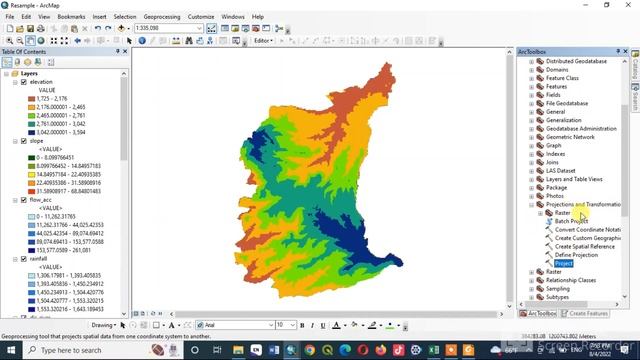Collapse the slope layer legend
The image size is (640, 360).
[15, 141]
